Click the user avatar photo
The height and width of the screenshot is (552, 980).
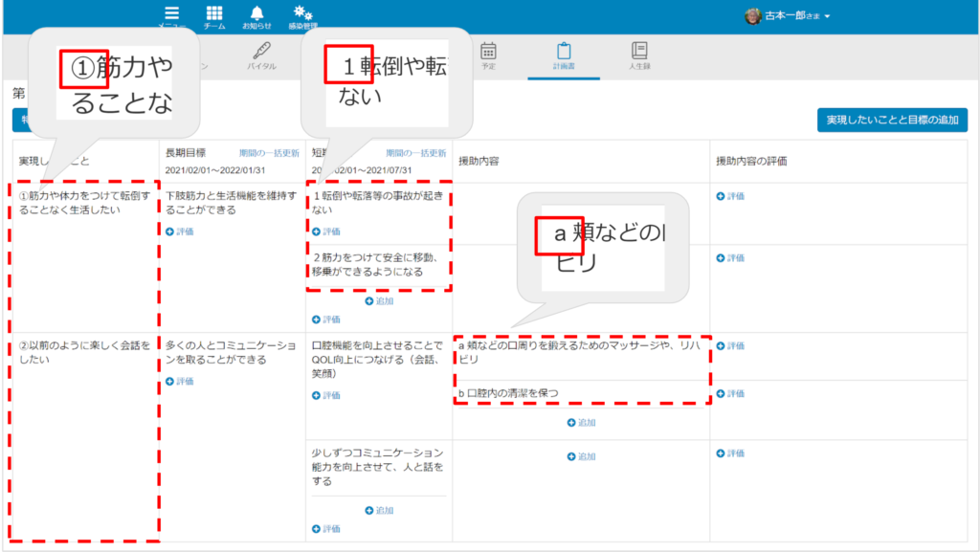point(753,16)
